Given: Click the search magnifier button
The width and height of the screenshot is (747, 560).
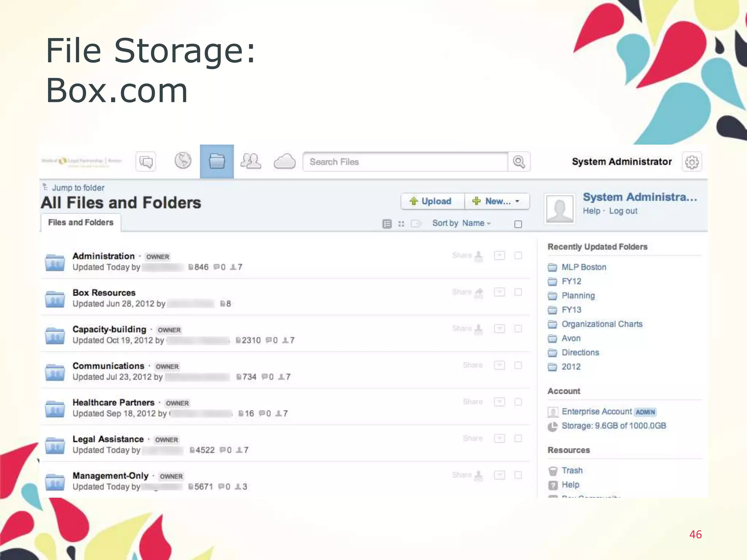Looking at the screenshot, I should [x=519, y=162].
